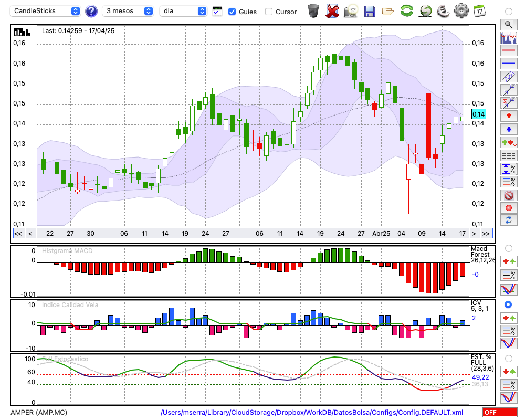
Task: Click the Last: 0.14259 - 17/04/25 text
Action: point(78,31)
